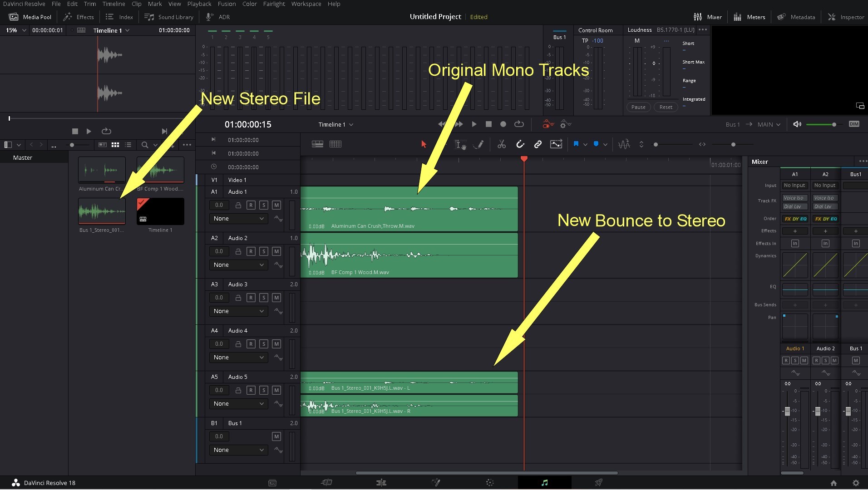Activate the razor scissors tool
This screenshot has width=868, height=490.
click(502, 144)
